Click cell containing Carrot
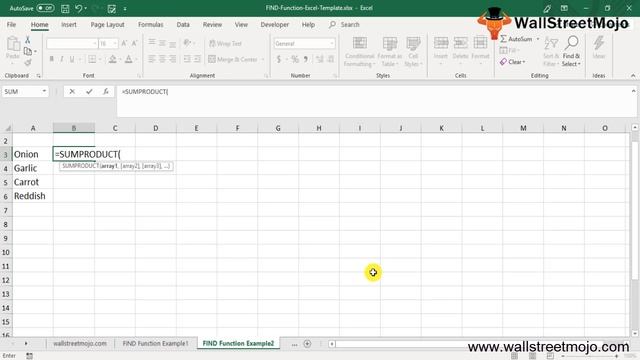Screen dimensions: 640x360 [x=33, y=182]
